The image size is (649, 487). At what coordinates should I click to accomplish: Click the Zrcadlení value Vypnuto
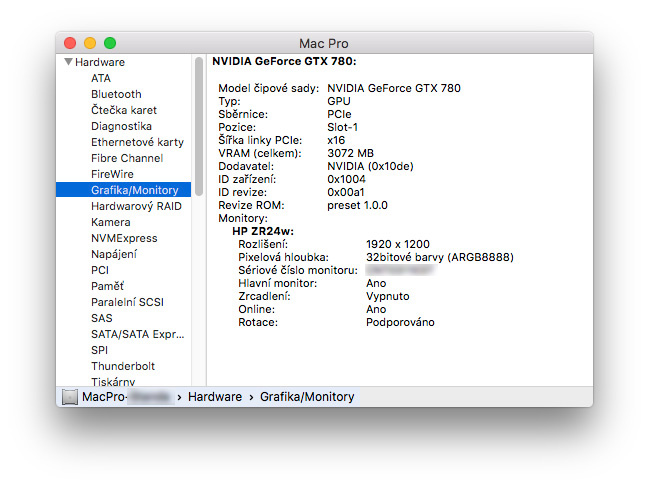click(x=388, y=297)
